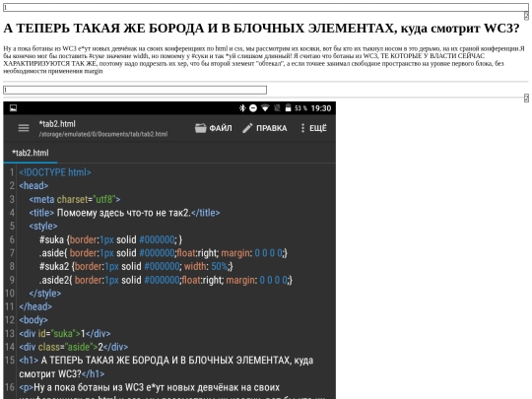Click the no-SIM icon in status bar
Screen dimensions: 532x399
coord(277,108)
